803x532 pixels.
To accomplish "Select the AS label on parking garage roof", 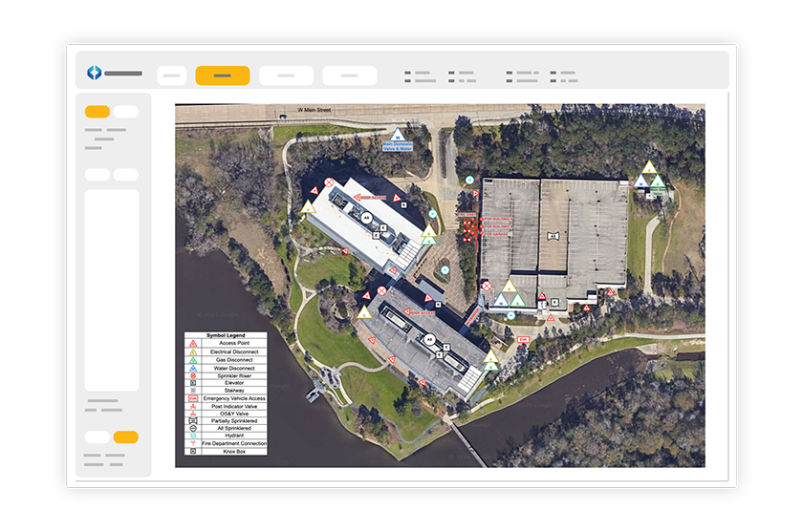I will [x=552, y=235].
